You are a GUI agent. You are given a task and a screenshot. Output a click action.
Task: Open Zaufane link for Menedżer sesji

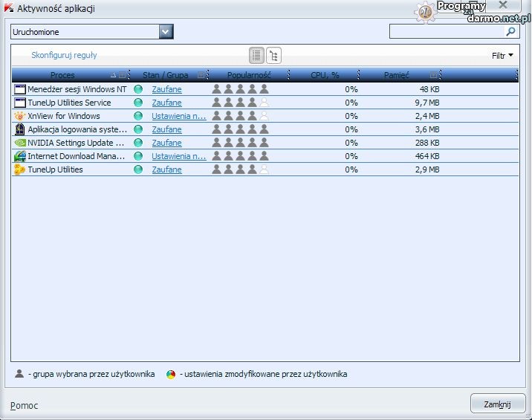coord(166,89)
